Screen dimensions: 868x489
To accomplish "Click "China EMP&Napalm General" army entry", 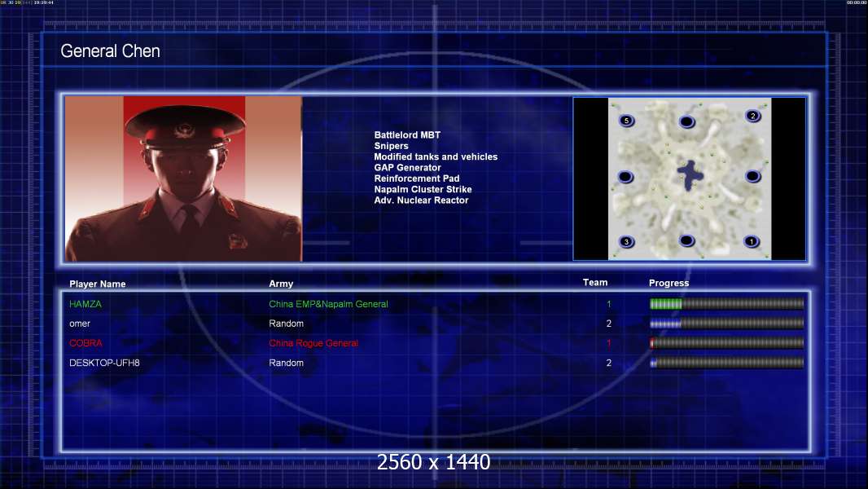I will click(328, 304).
